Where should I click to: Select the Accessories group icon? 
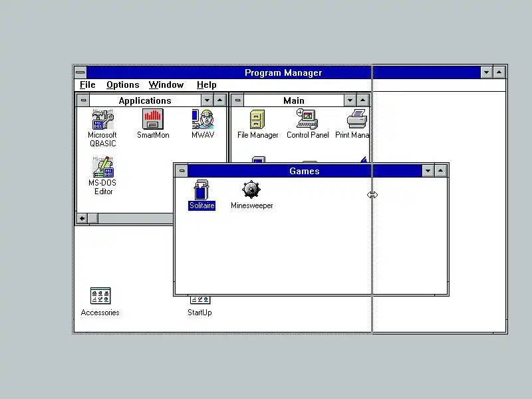pos(100,295)
